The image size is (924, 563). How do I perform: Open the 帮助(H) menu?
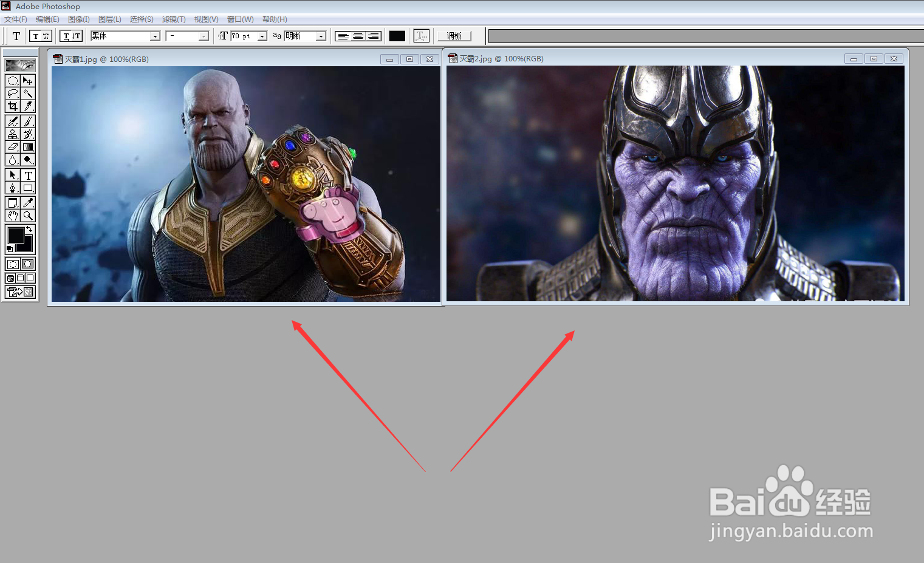275,19
